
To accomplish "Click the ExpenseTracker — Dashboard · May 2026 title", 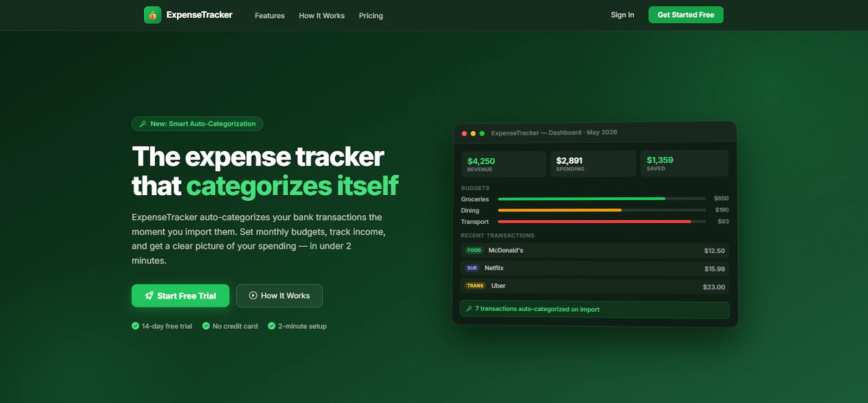I will (554, 132).
